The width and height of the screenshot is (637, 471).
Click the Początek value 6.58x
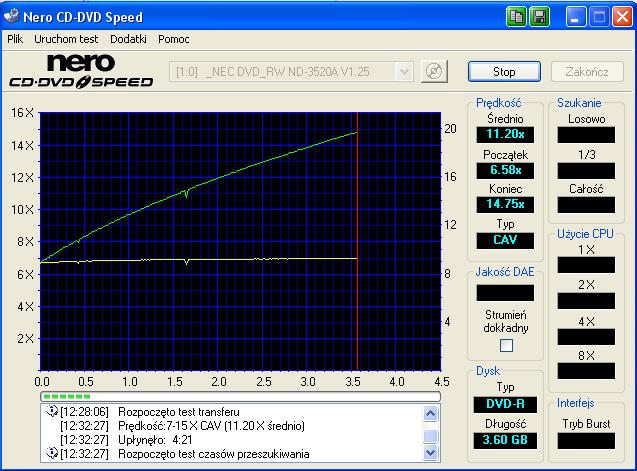click(x=505, y=170)
